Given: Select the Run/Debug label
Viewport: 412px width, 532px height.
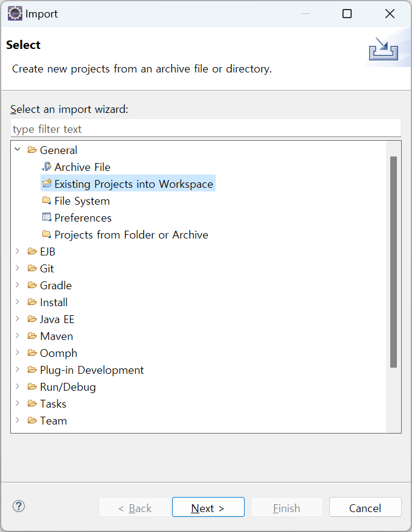Looking at the screenshot, I should (68, 387).
